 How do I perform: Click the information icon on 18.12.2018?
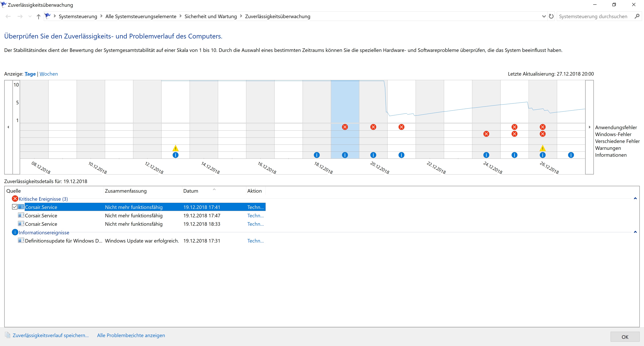[x=316, y=155]
